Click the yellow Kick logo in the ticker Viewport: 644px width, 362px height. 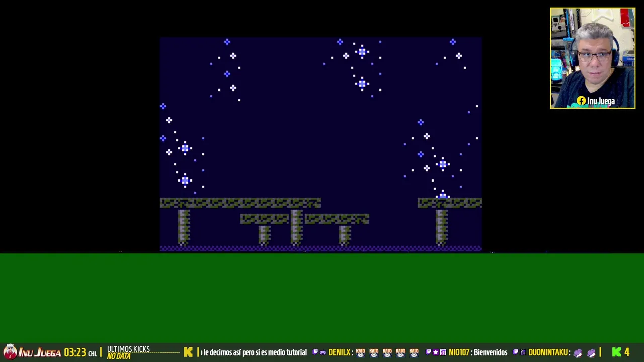click(x=188, y=352)
